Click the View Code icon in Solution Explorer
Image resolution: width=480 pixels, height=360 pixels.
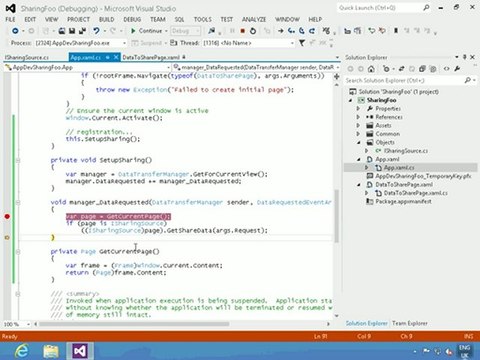click(x=446, y=69)
